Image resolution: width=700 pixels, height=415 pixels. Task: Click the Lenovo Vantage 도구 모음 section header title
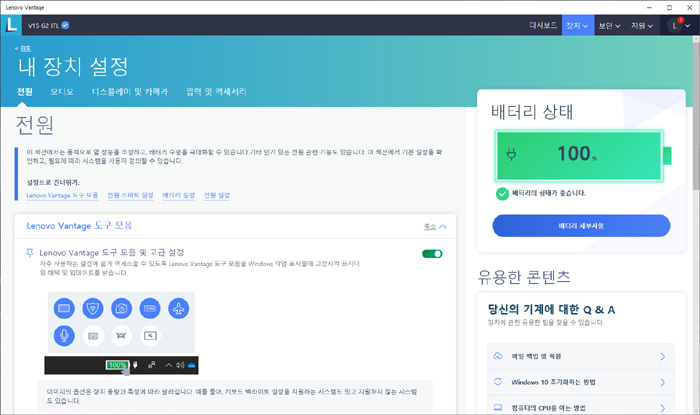click(x=79, y=226)
